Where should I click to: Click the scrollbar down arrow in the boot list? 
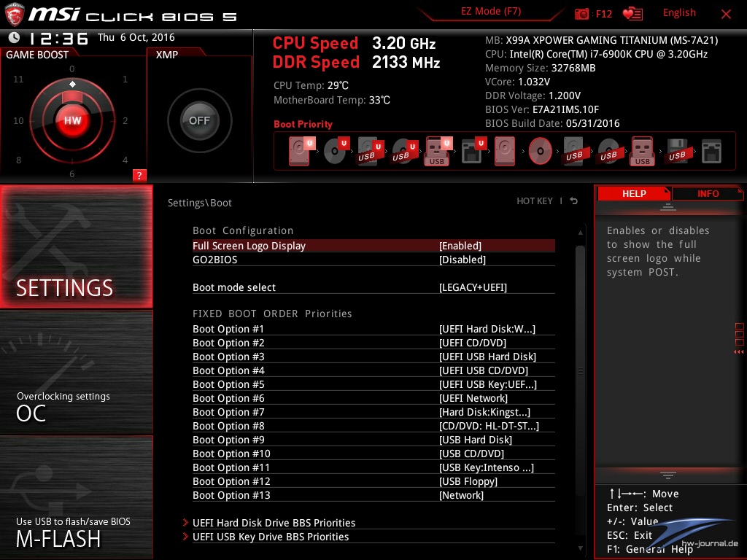click(580, 548)
